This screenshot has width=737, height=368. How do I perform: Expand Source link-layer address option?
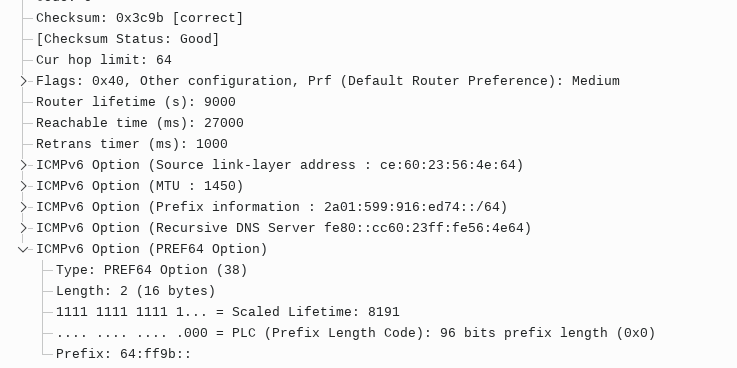click(x=24, y=165)
